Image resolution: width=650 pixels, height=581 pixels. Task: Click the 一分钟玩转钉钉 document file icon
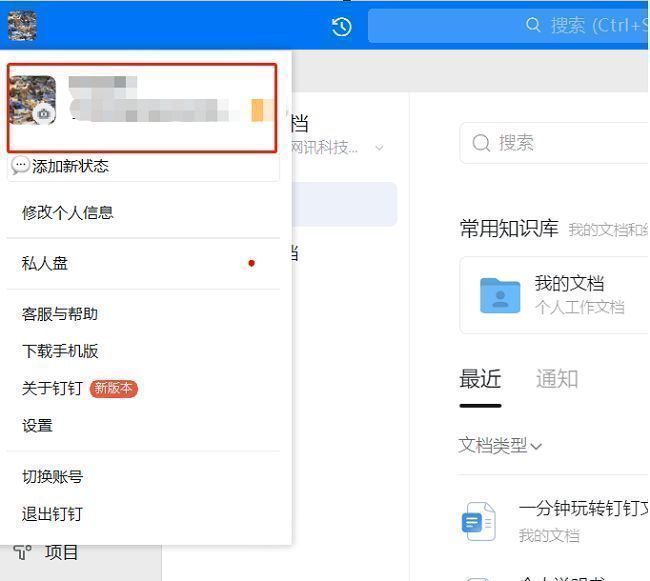(478, 521)
